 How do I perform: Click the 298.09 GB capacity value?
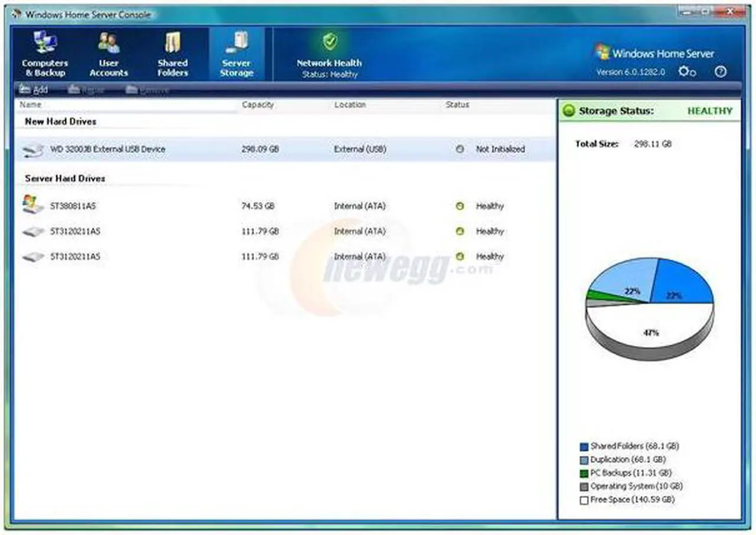(260, 149)
